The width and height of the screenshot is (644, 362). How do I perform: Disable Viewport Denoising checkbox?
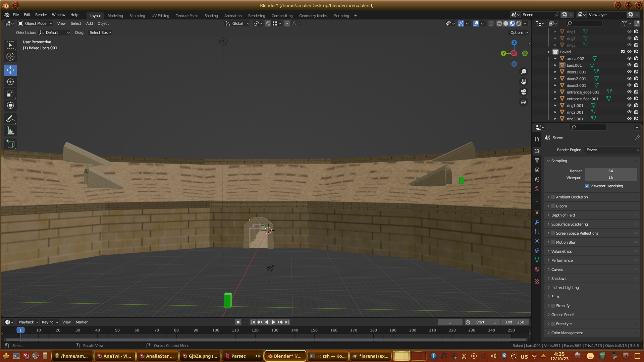coord(587,186)
